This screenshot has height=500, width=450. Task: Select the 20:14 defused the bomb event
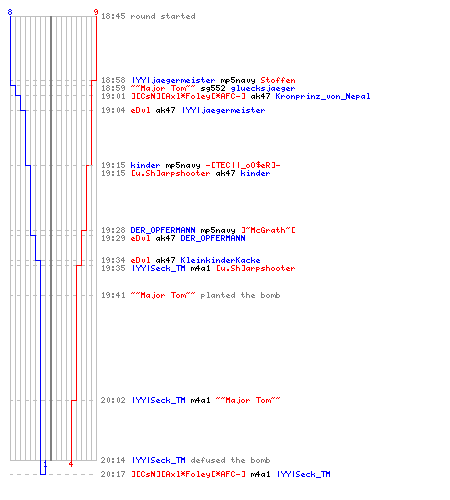pos(185,460)
